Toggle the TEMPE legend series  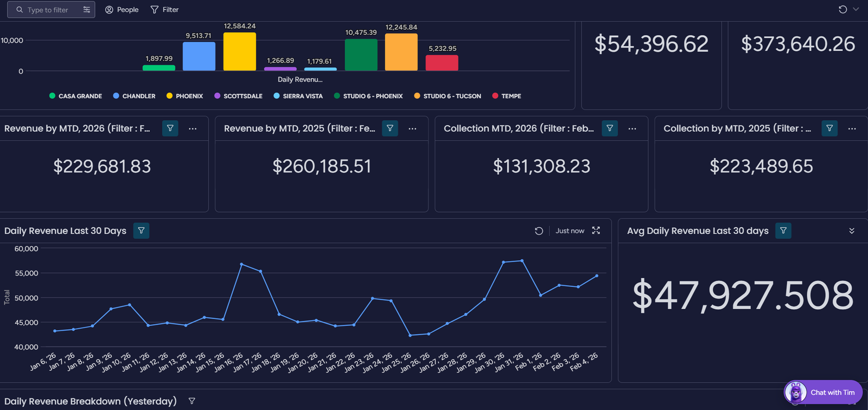[x=506, y=96]
